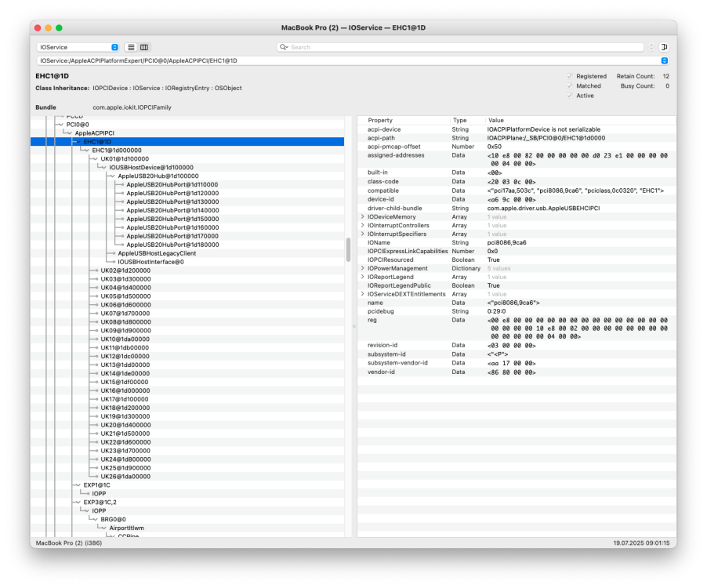Collapse the EXP1@1C node
Image resolution: width=707 pixels, height=588 pixels.
(x=78, y=485)
